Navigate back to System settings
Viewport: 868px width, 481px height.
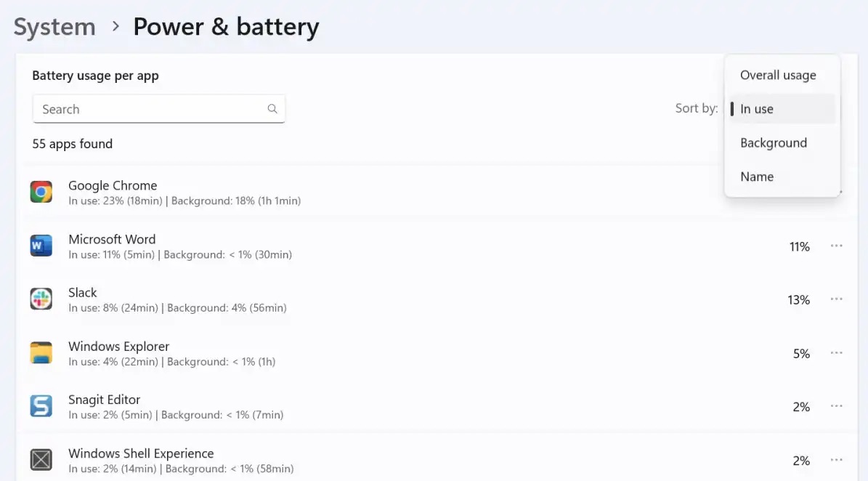pyautogui.click(x=54, y=26)
